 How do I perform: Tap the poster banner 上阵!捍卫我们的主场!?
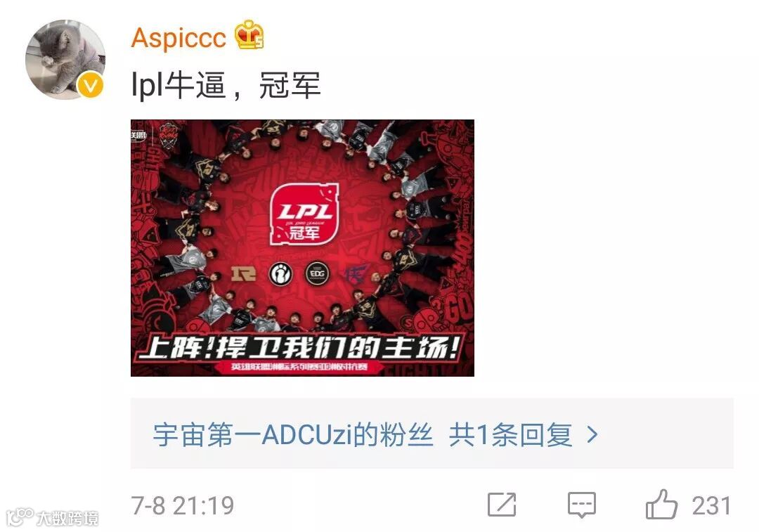click(300, 348)
